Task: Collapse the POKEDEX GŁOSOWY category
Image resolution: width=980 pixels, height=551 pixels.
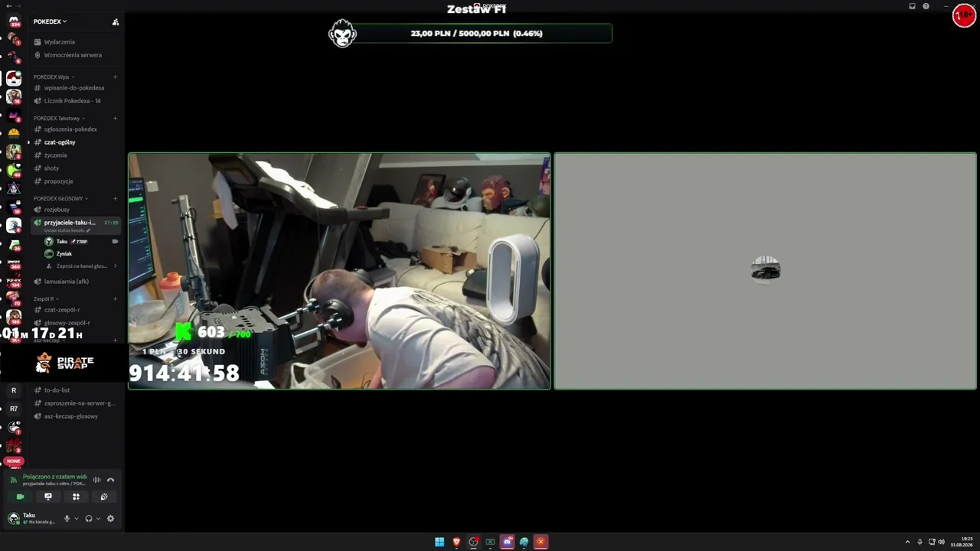Action: (60, 199)
